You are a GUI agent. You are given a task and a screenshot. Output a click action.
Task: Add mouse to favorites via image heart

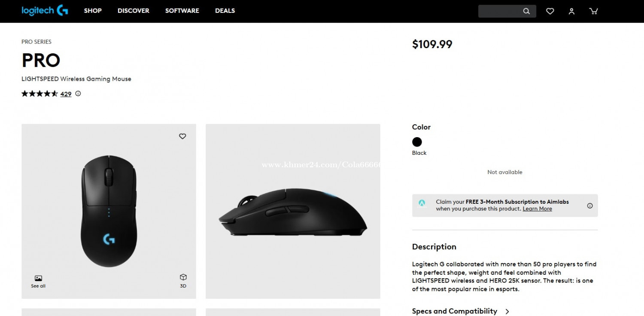182,136
